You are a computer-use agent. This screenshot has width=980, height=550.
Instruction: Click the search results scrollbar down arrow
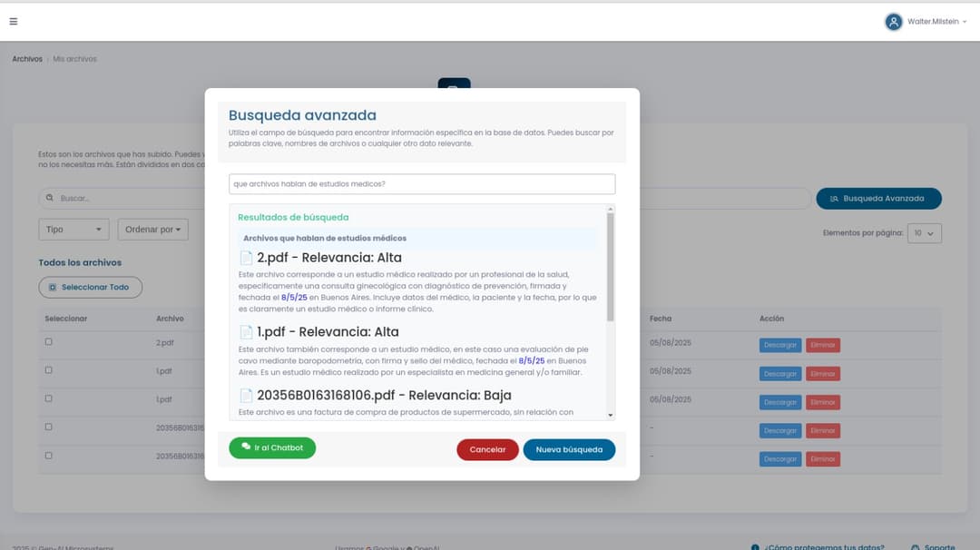(611, 415)
